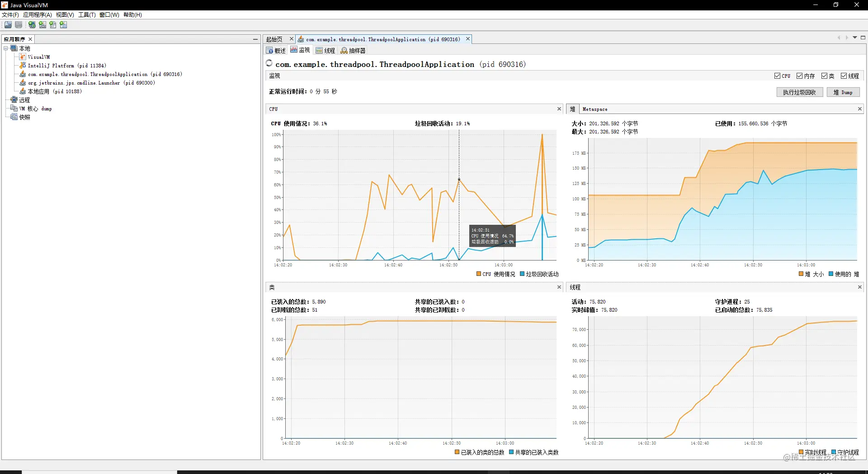Click the 本地 computer icon
Viewport: 868px width, 474px height.
click(x=14, y=48)
